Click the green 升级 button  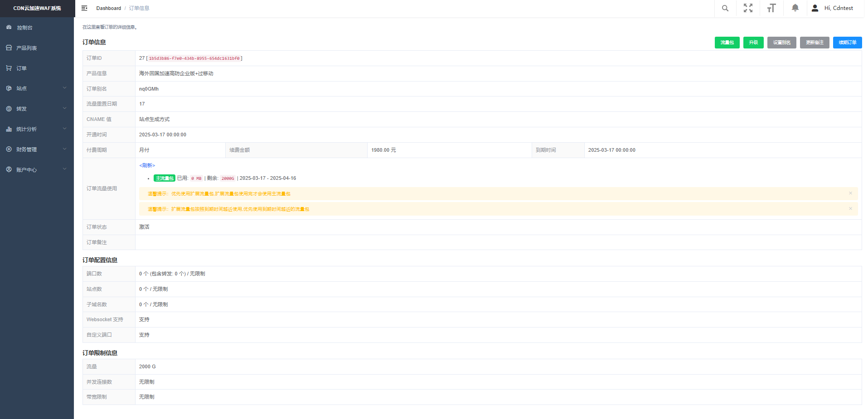[x=753, y=43]
